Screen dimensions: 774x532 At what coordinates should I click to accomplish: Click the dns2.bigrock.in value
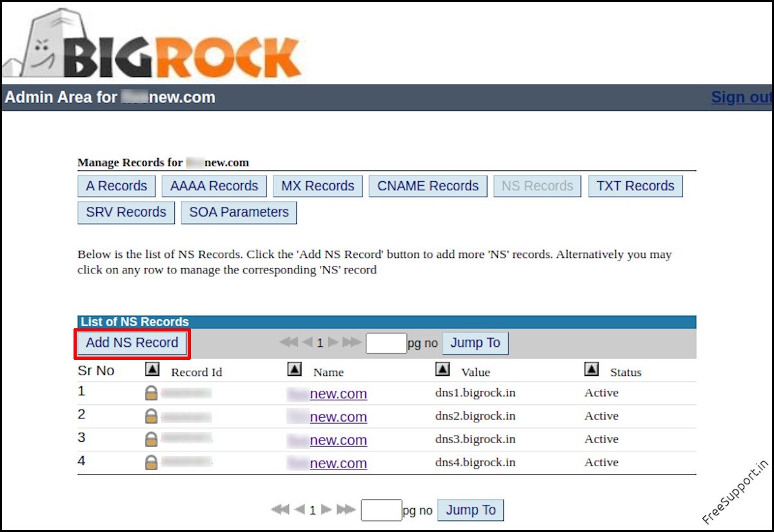click(x=475, y=416)
